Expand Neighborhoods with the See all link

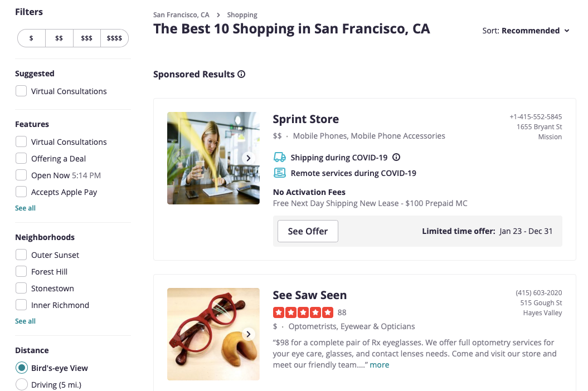tap(25, 321)
